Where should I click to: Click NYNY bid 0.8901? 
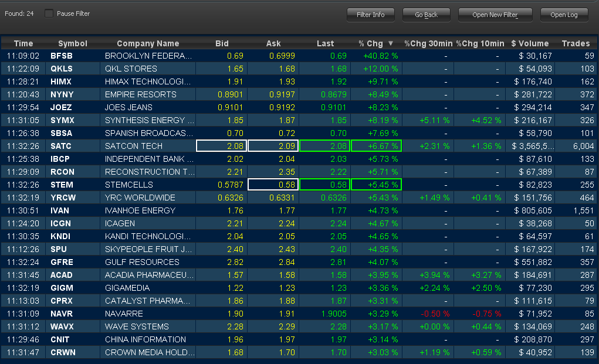coord(231,94)
